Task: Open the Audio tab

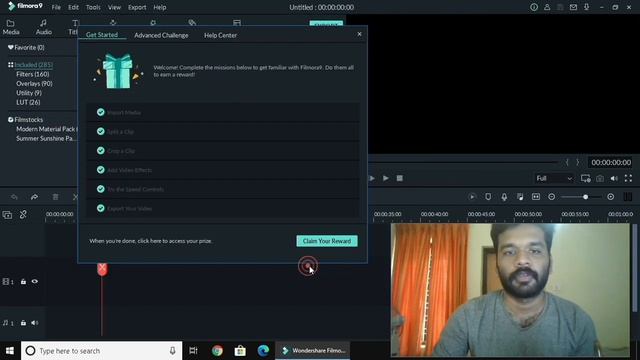Action: [43, 27]
